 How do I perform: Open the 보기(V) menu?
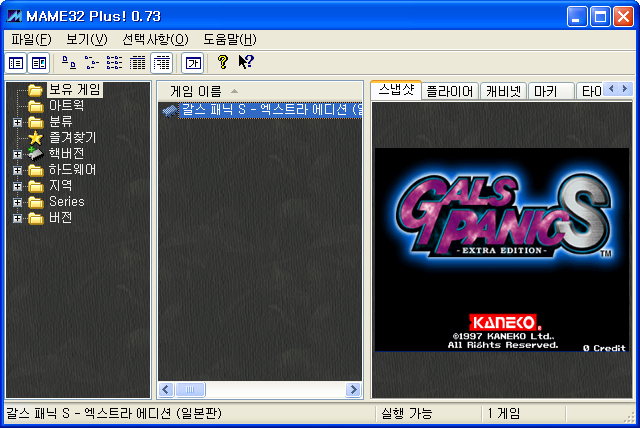pos(87,40)
